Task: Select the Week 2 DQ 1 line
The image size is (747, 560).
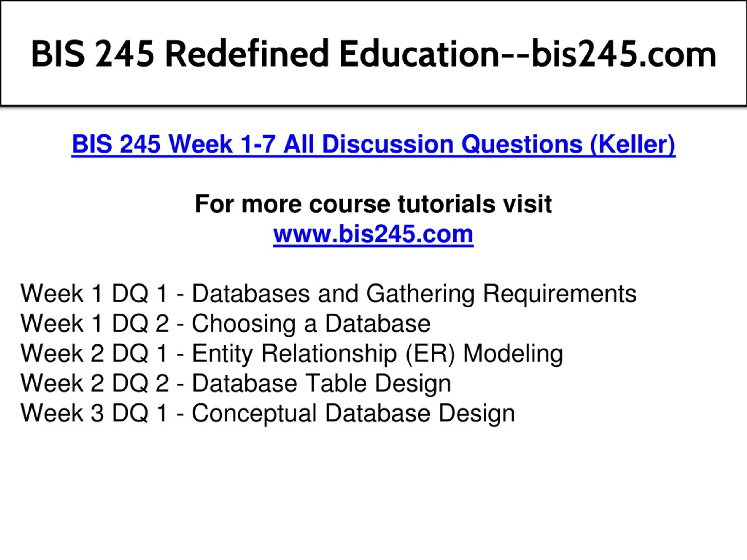Action: [292, 353]
